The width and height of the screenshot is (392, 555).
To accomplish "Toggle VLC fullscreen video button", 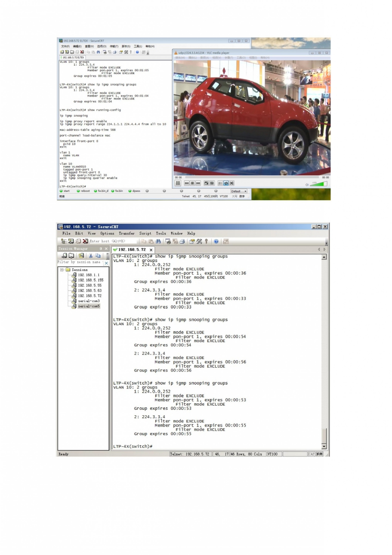I will pyautogui.click(x=207, y=183).
